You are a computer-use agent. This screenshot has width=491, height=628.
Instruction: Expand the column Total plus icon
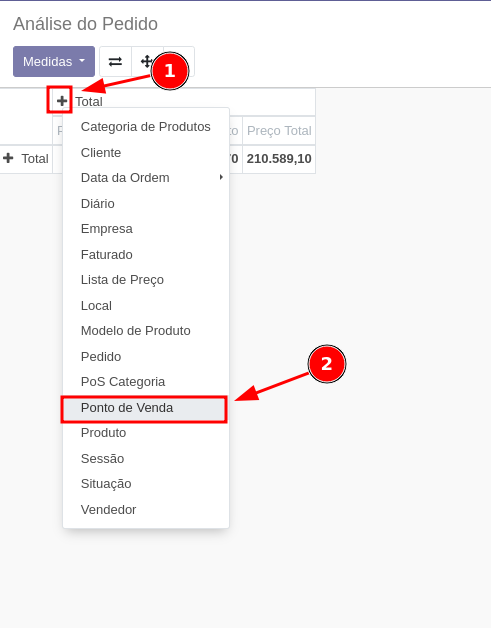(x=62, y=101)
